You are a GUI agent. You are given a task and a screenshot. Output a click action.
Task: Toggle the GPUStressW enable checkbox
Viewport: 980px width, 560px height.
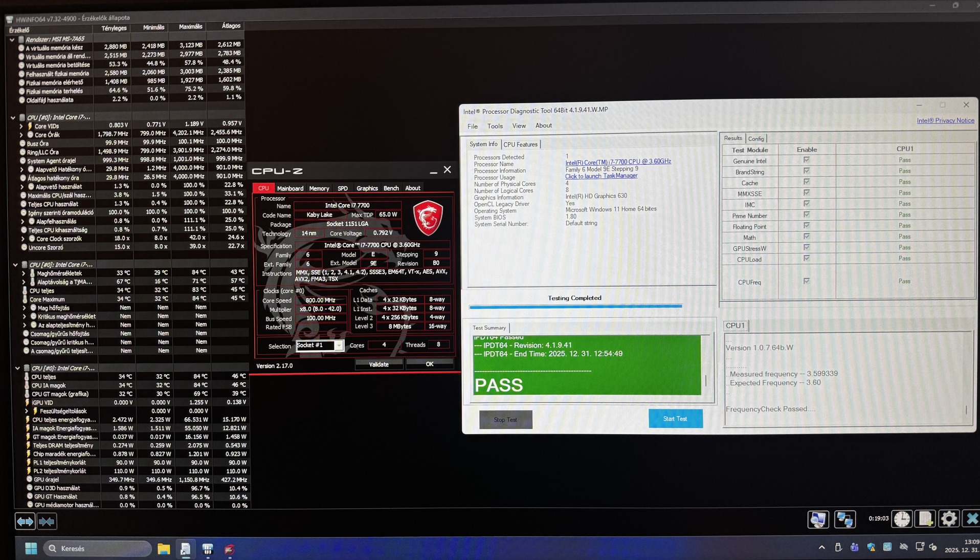point(807,247)
